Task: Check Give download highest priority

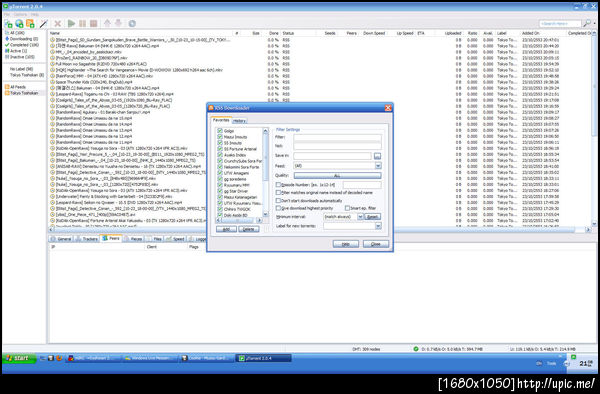Action: (x=279, y=208)
